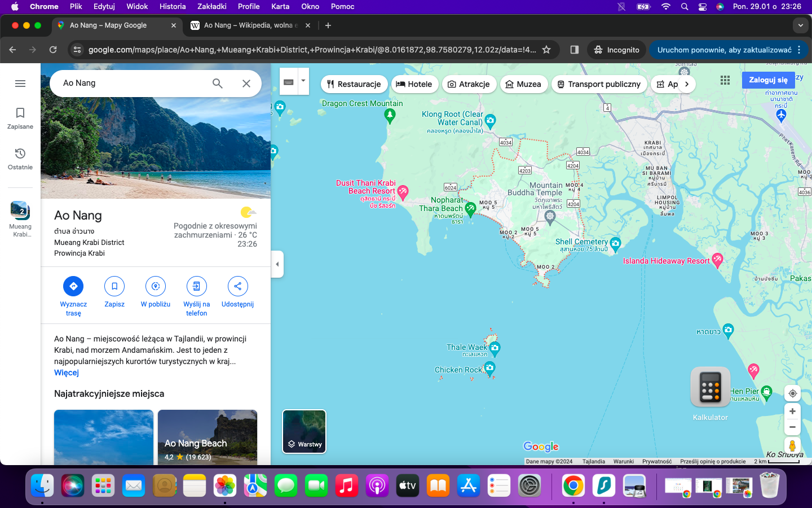Zoom out using the minus control
This screenshot has height=508, width=812.
click(x=792, y=427)
